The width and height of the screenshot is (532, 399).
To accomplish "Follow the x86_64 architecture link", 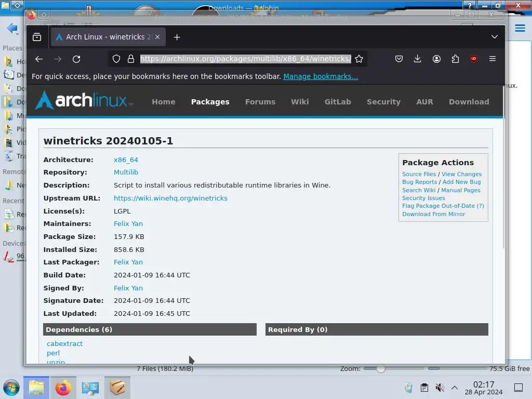I will pos(126,160).
